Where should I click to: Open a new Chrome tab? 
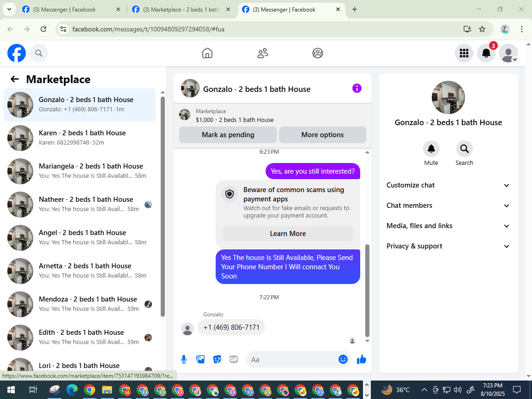coord(355,10)
